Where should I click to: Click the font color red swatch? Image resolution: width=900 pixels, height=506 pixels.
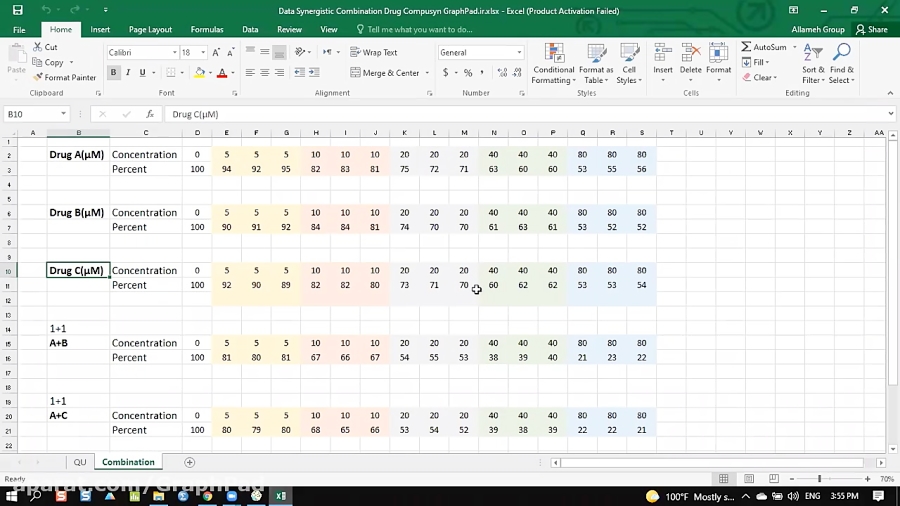(x=221, y=72)
